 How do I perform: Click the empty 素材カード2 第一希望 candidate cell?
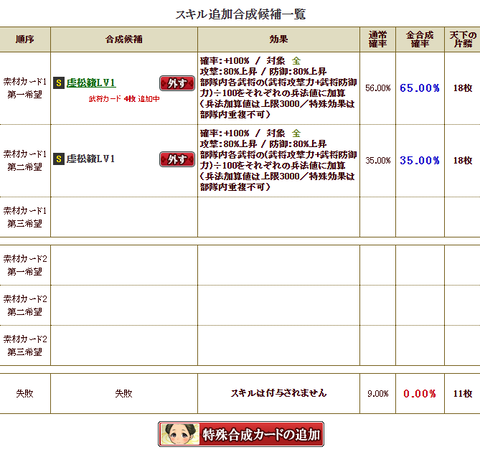124,265
